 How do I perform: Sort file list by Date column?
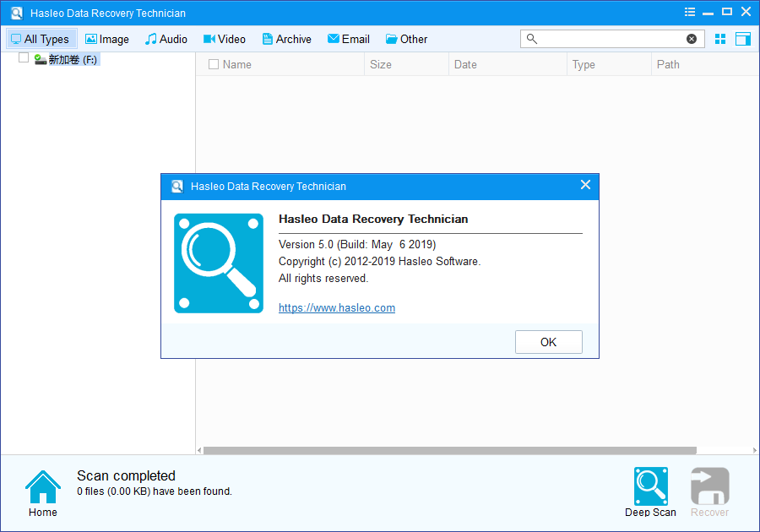pyautogui.click(x=508, y=64)
